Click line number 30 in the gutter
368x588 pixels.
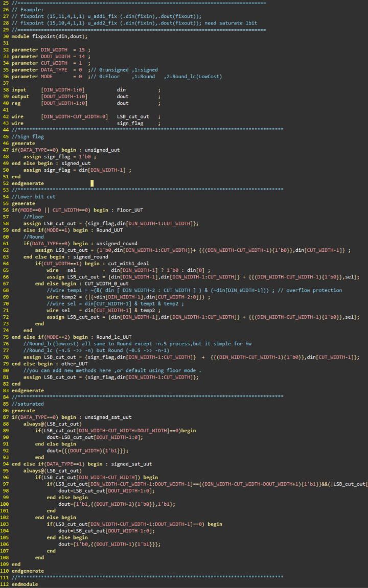pos(5,36)
